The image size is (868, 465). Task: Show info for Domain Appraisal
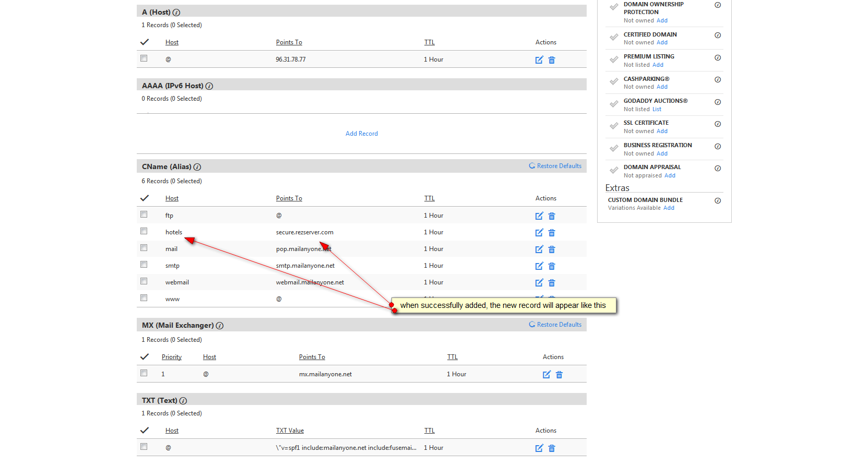click(718, 169)
